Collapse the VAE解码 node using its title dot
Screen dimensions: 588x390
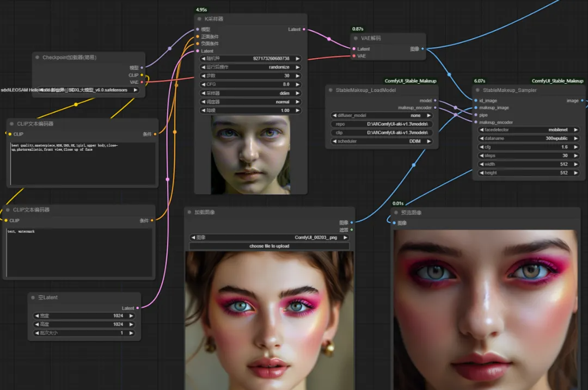356,39
